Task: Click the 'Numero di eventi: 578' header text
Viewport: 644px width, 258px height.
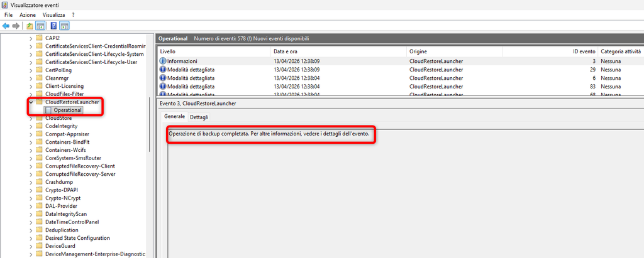Action: tap(222, 38)
